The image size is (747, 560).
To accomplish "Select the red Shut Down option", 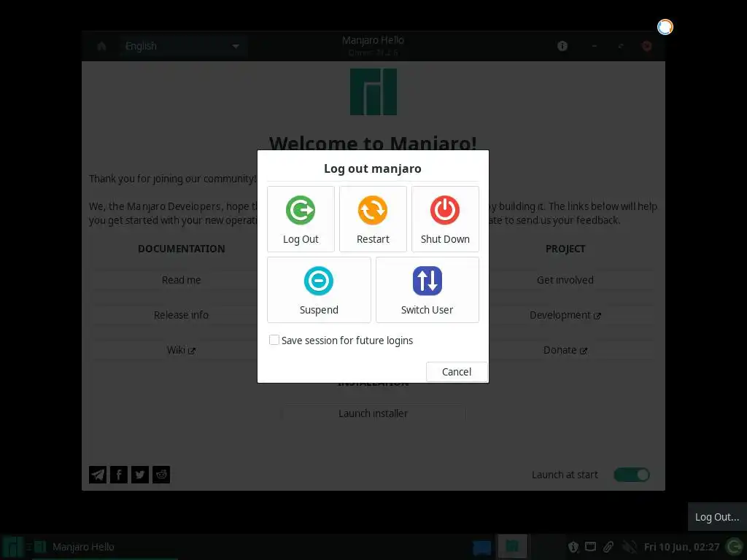I will (x=445, y=219).
